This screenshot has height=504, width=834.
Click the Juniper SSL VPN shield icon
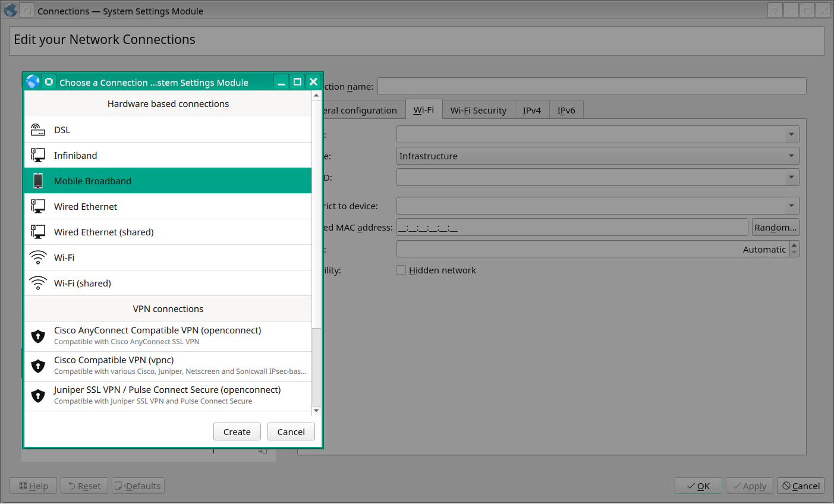coord(38,396)
